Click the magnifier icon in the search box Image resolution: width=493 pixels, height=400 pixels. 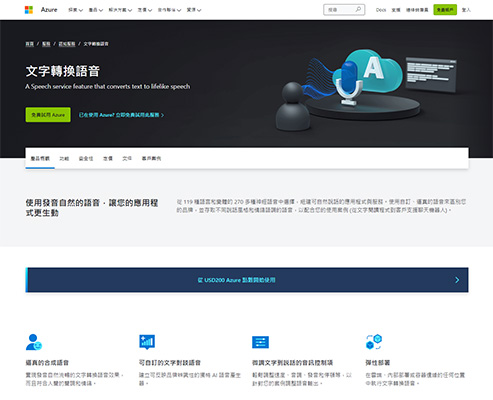point(358,10)
